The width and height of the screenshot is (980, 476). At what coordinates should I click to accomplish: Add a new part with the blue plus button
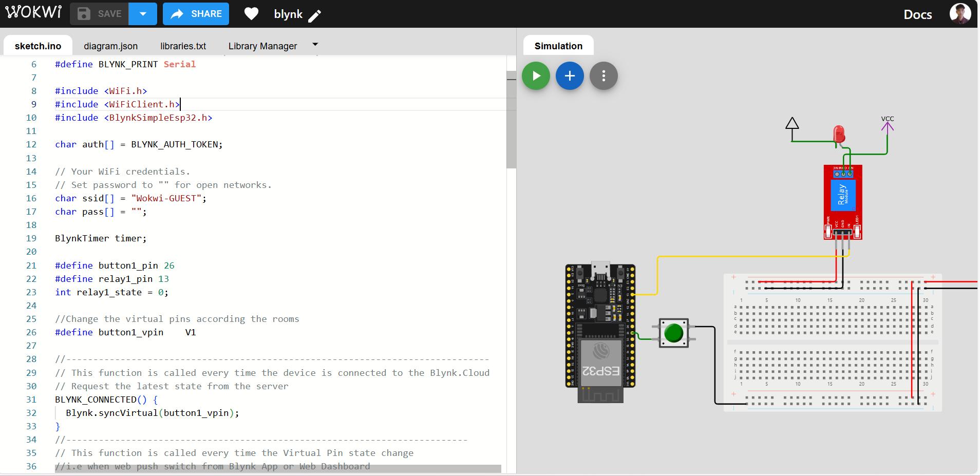tap(570, 76)
